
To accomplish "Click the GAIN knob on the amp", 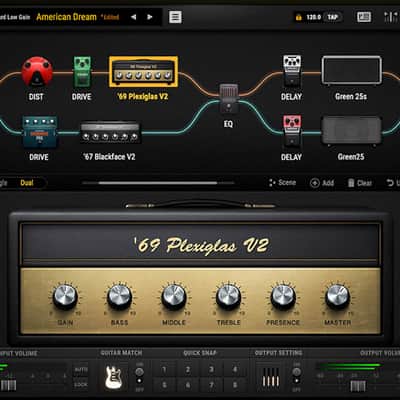I will 65,296.
